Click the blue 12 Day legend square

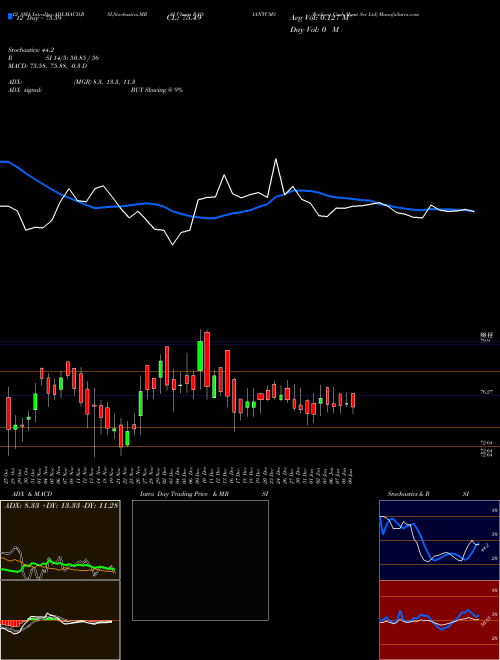click(x=10, y=16)
